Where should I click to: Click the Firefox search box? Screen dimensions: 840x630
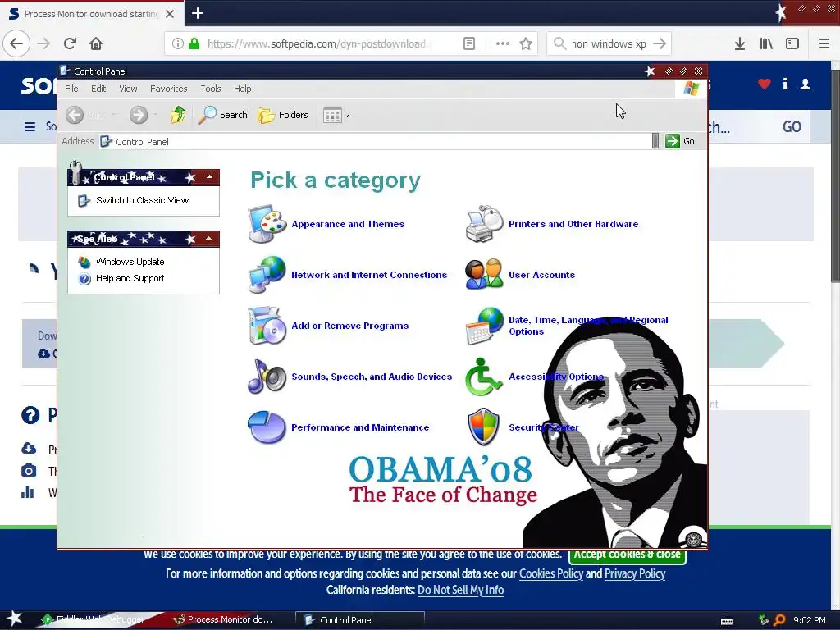609,43
